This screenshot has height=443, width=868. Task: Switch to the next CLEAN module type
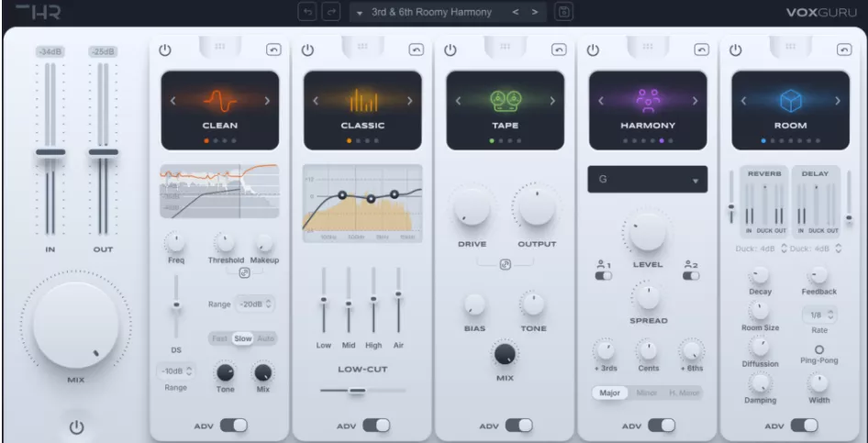(267, 101)
